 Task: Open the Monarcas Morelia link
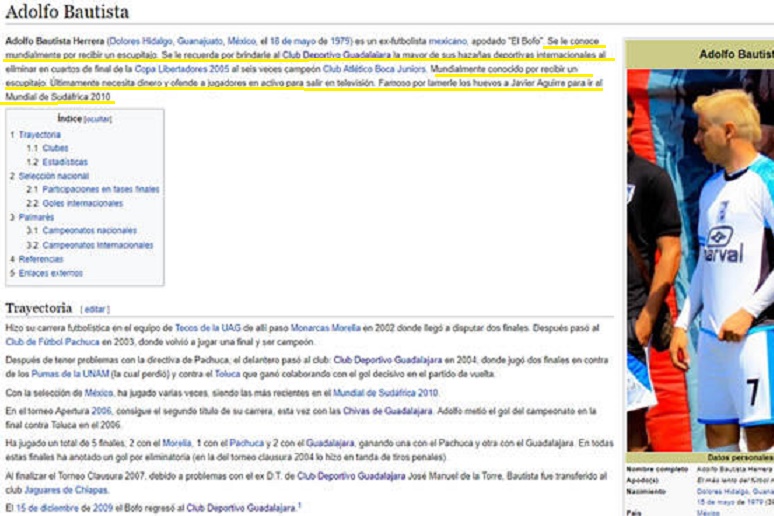325,328
